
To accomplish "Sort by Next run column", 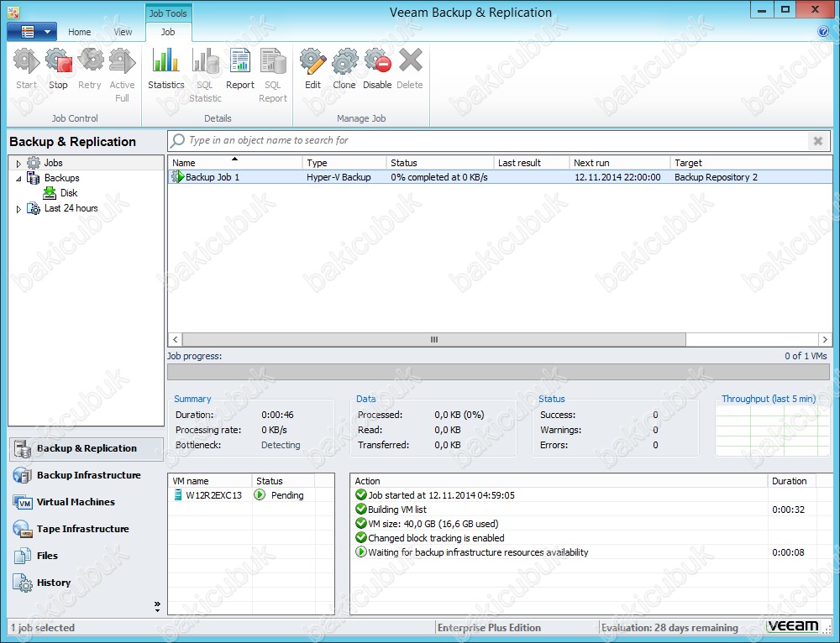I will (x=620, y=163).
